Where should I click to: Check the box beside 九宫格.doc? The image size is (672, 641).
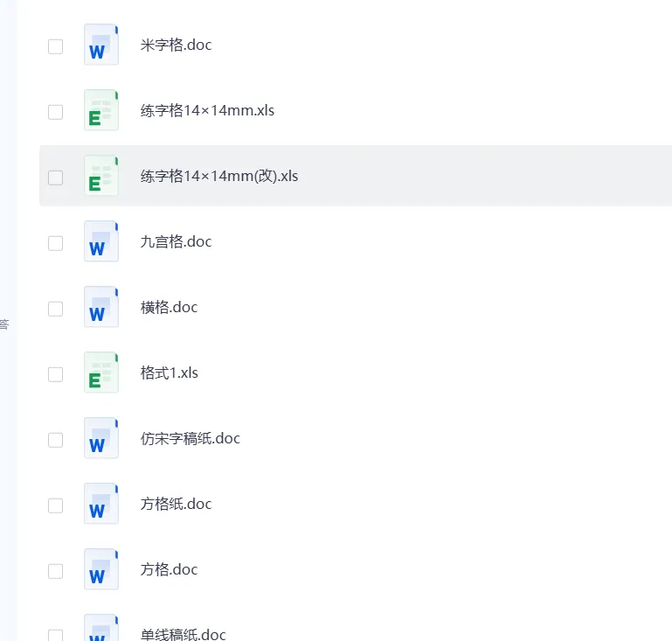(x=55, y=243)
